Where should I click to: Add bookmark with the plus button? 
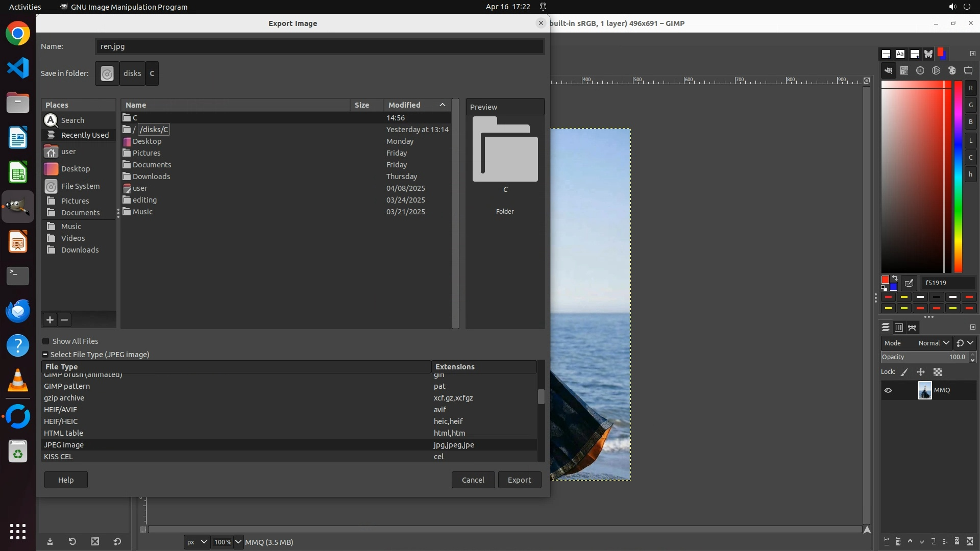pyautogui.click(x=50, y=320)
